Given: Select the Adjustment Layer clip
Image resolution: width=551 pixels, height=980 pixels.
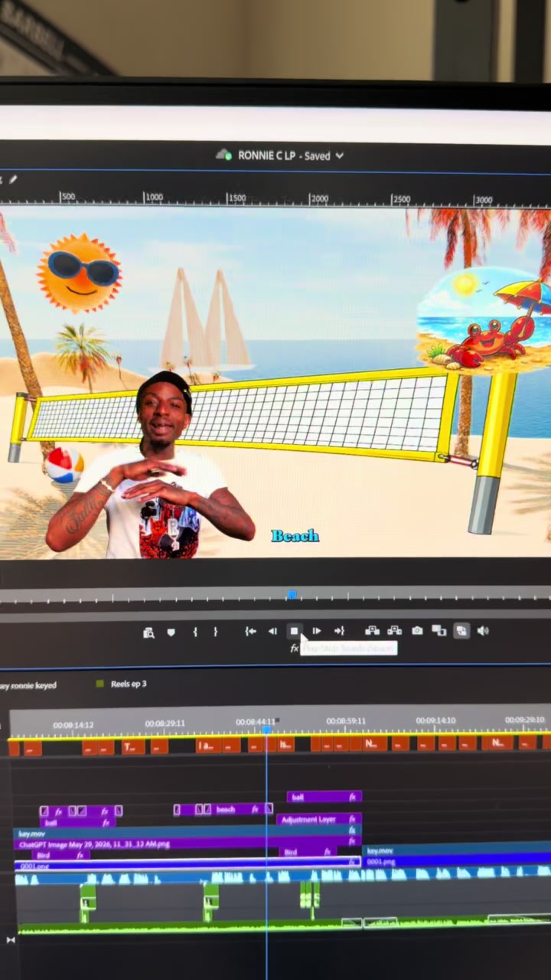Looking at the screenshot, I should click(x=318, y=819).
